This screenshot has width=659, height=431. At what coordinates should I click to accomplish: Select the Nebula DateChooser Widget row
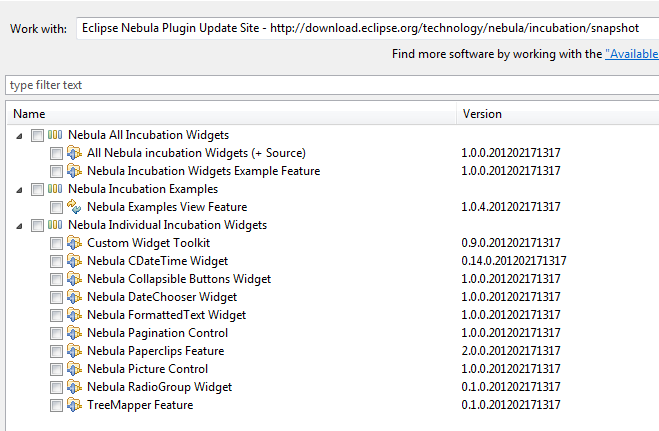point(162,297)
